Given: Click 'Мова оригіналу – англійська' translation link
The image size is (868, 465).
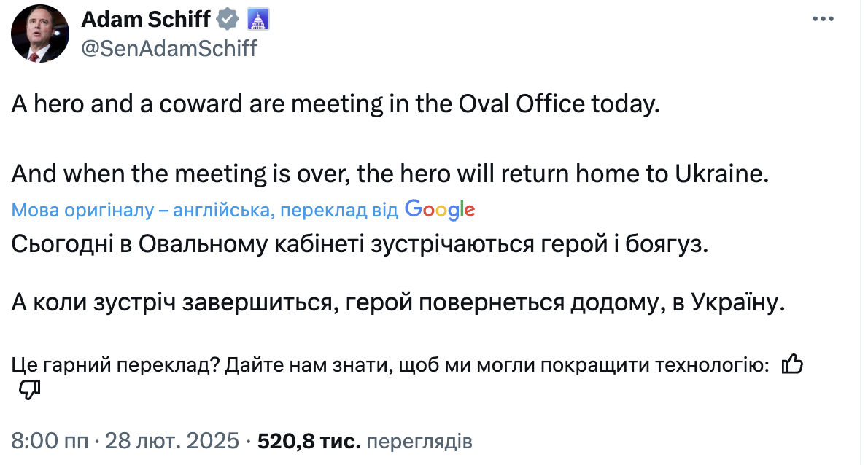Looking at the screenshot, I should (x=141, y=210).
